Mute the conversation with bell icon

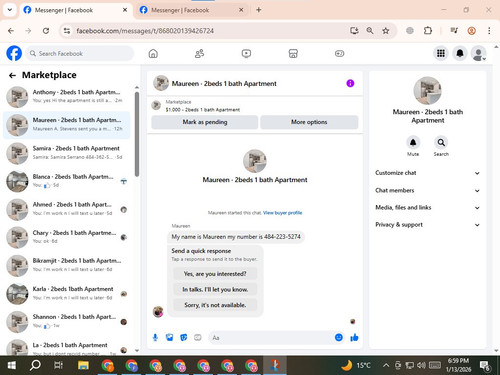[x=413, y=143]
